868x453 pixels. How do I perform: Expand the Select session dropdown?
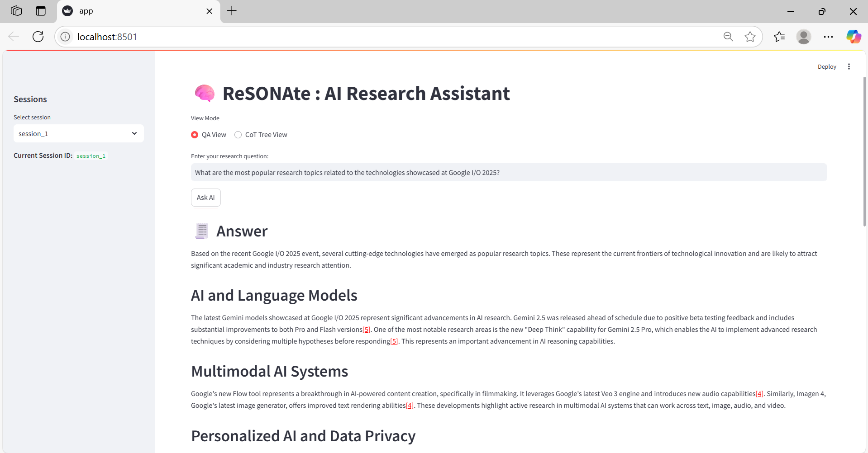point(79,133)
